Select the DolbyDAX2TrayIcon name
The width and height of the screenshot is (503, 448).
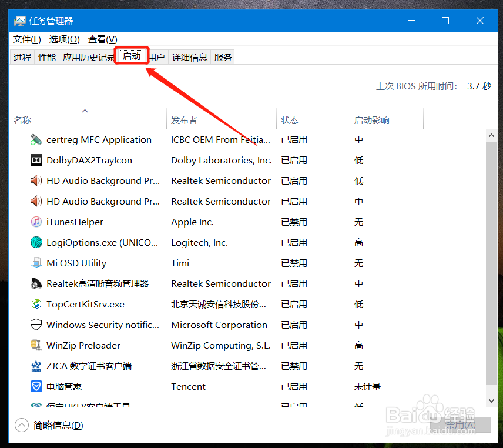click(x=89, y=161)
